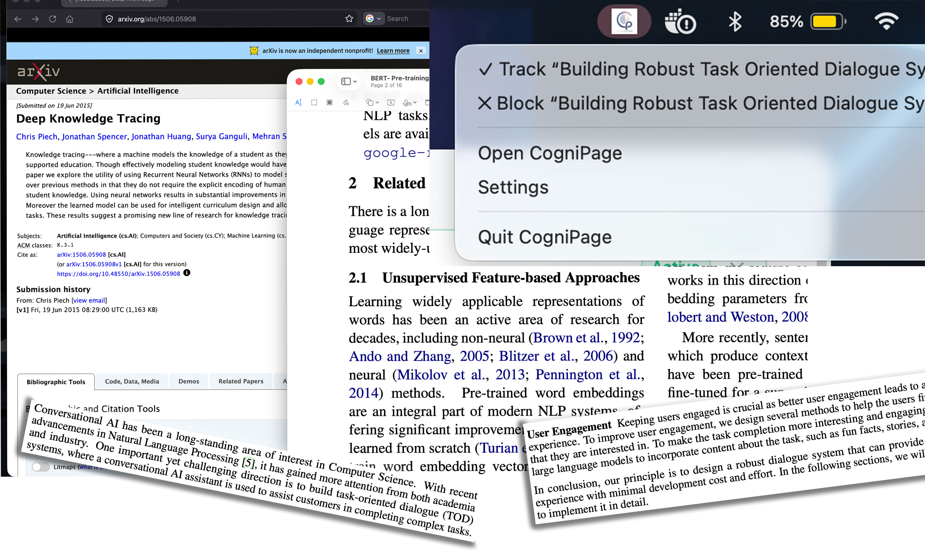This screenshot has height=560, width=925.
Task: Click the "Submission history" heading
Action: [x=53, y=289]
